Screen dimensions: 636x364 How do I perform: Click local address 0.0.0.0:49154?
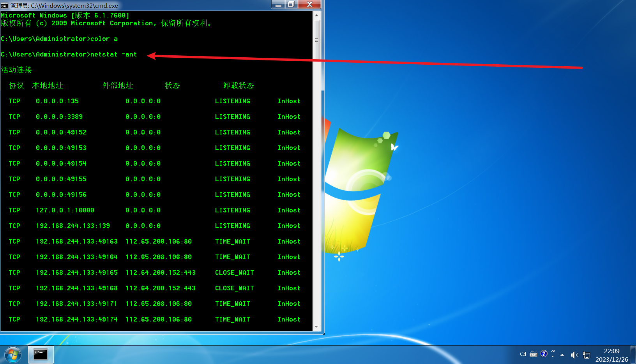coord(61,163)
